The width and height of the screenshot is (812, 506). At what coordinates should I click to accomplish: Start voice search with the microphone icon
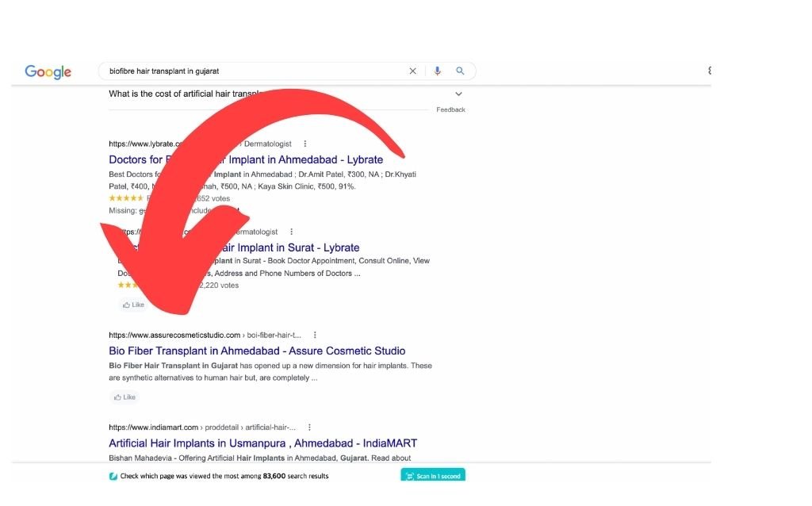click(x=436, y=71)
